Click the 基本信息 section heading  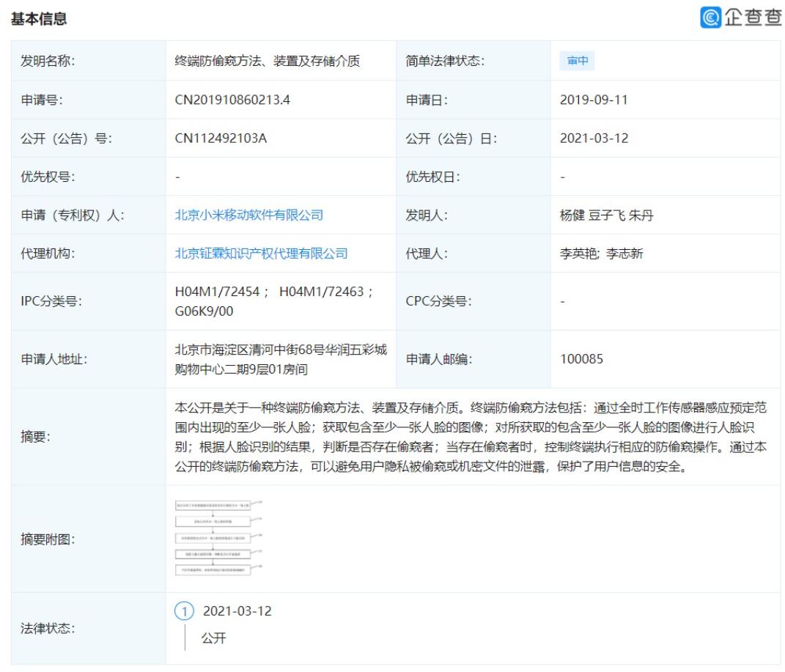38,20
